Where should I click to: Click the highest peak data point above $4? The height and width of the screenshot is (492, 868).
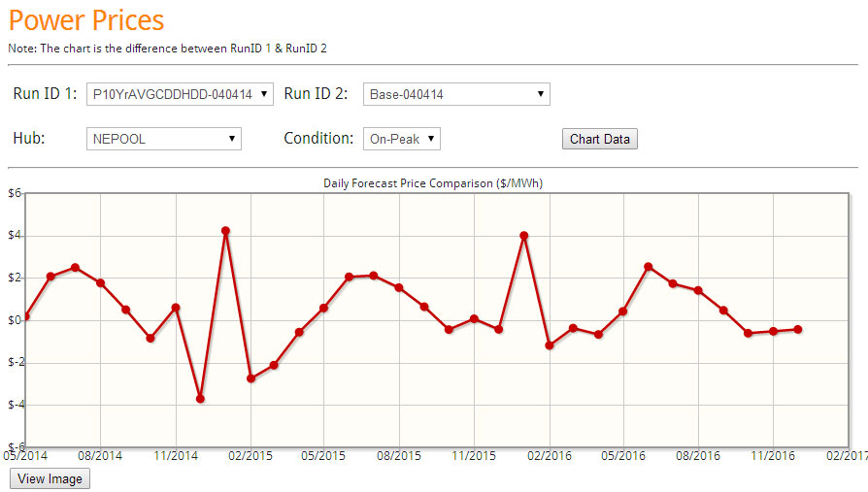point(225,231)
